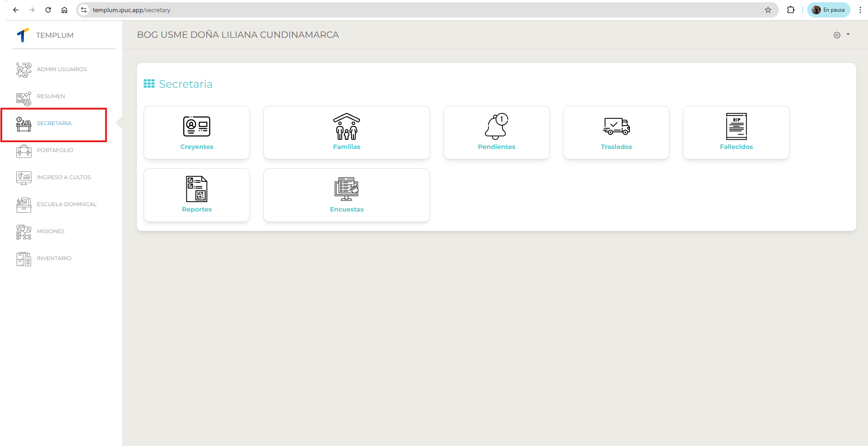Click the browser reload button
The height and width of the screenshot is (446, 868).
(48, 10)
